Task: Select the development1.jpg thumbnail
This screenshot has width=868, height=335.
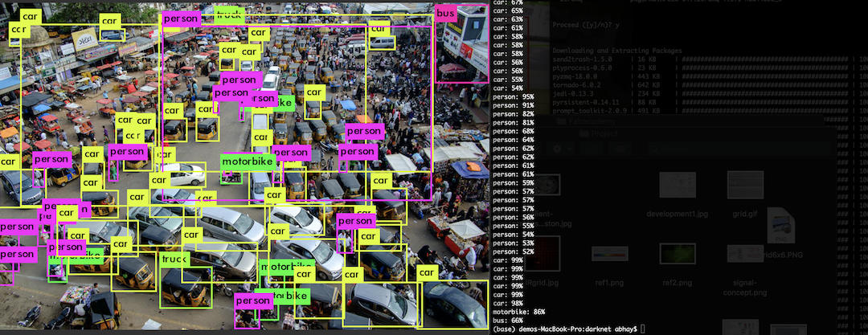Action: [x=677, y=186]
